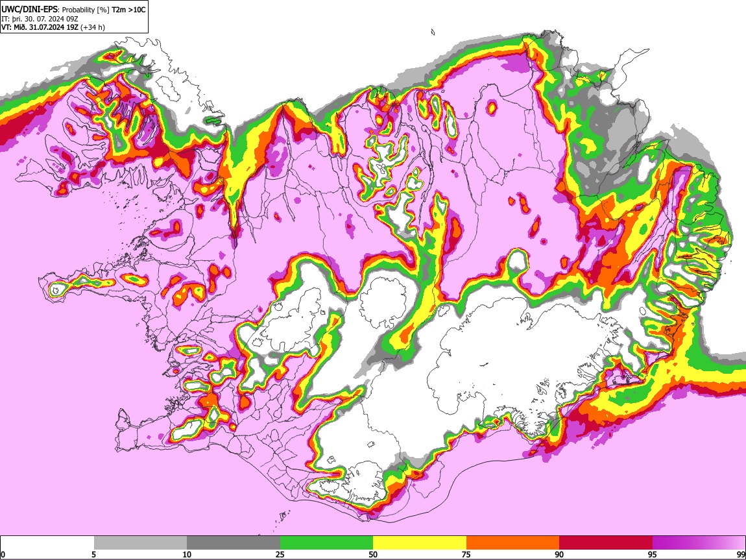Click the legend tick label '25'

[280, 554]
